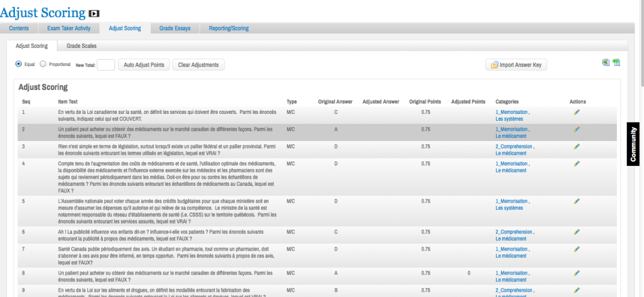Export scoring as CSV icon
This screenshot has height=297, width=644.
point(616,63)
